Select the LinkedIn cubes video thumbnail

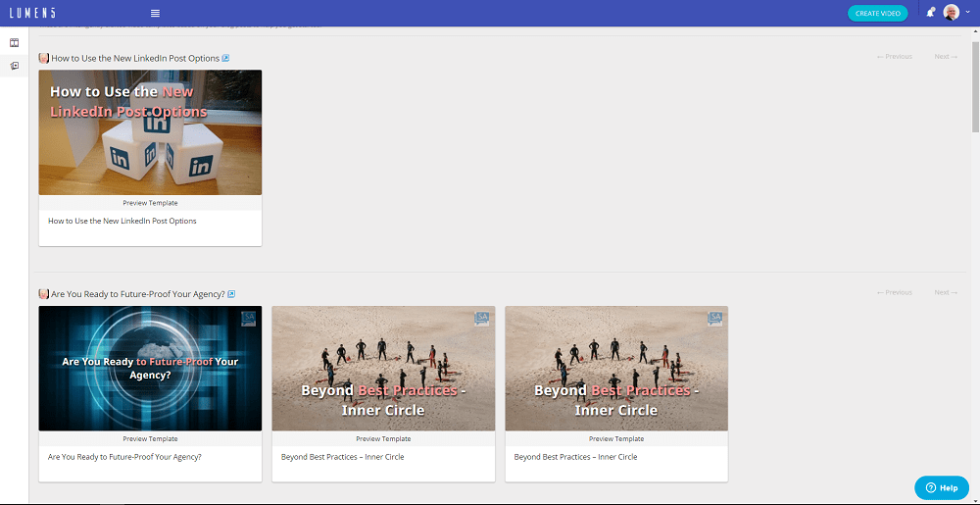pos(150,132)
